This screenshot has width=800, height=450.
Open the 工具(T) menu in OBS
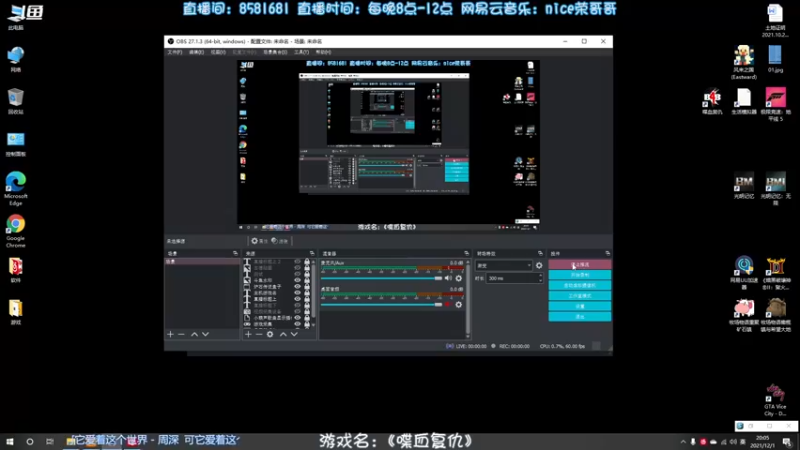pyautogui.click(x=302, y=52)
